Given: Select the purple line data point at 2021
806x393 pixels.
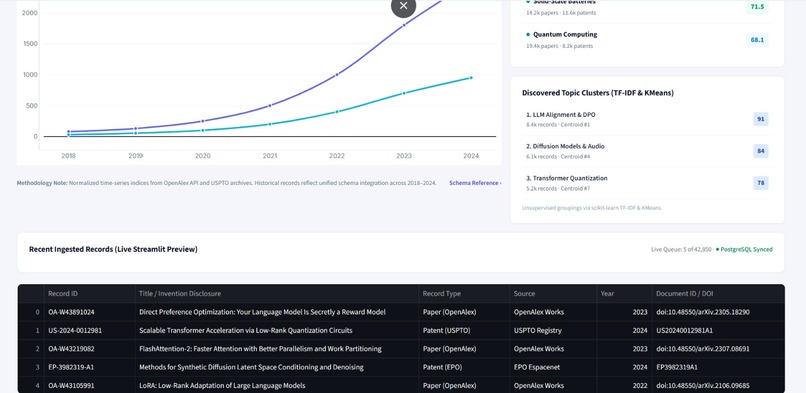Looking at the screenshot, I should point(270,105).
